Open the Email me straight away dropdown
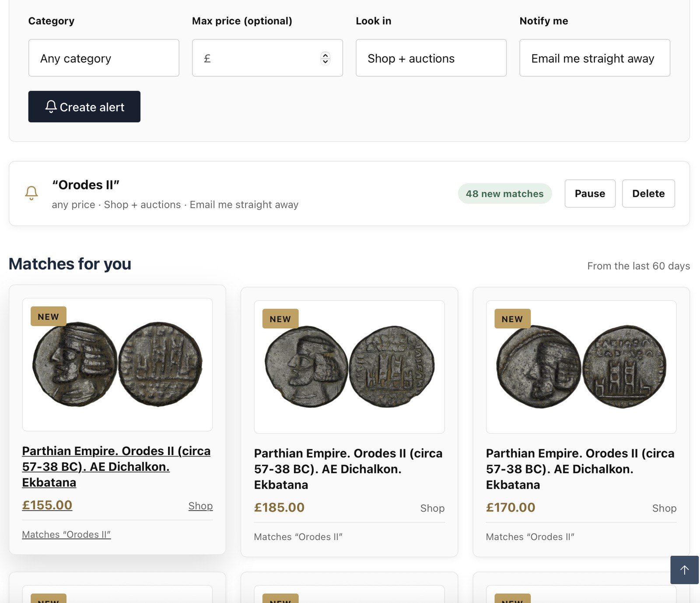This screenshot has width=700, height=603. pyautogui.click(x=595, y=58)
